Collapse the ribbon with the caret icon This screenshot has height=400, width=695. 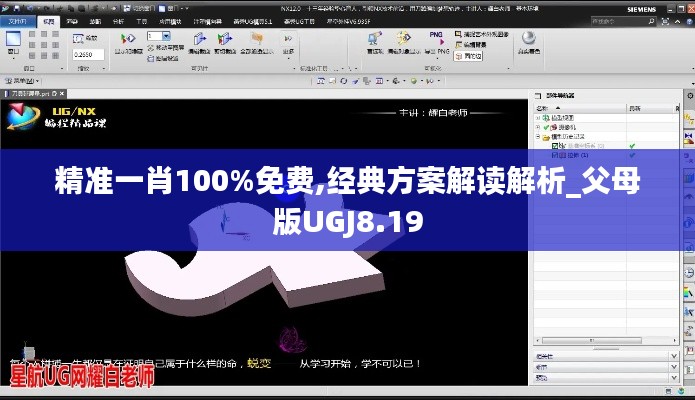pos(677,21)
